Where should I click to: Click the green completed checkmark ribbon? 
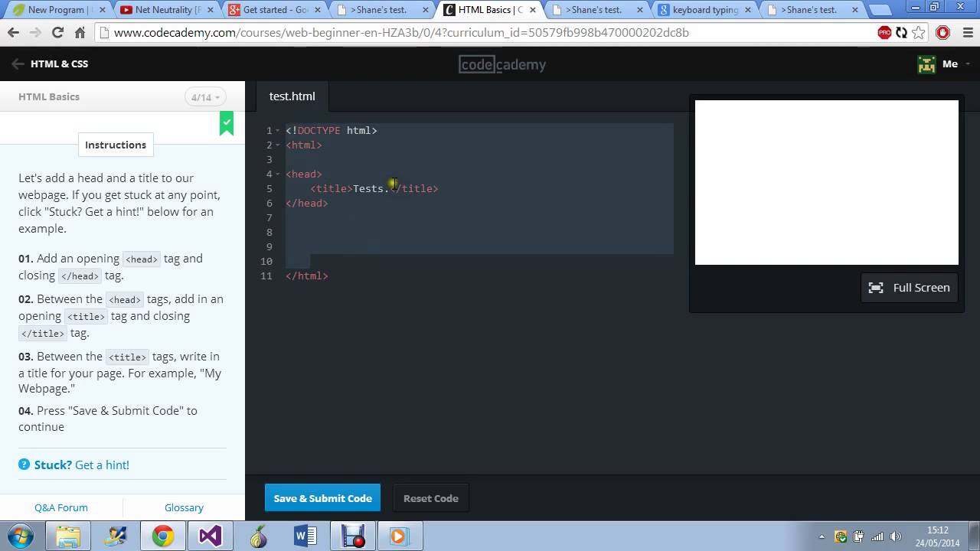coord(227,123)
